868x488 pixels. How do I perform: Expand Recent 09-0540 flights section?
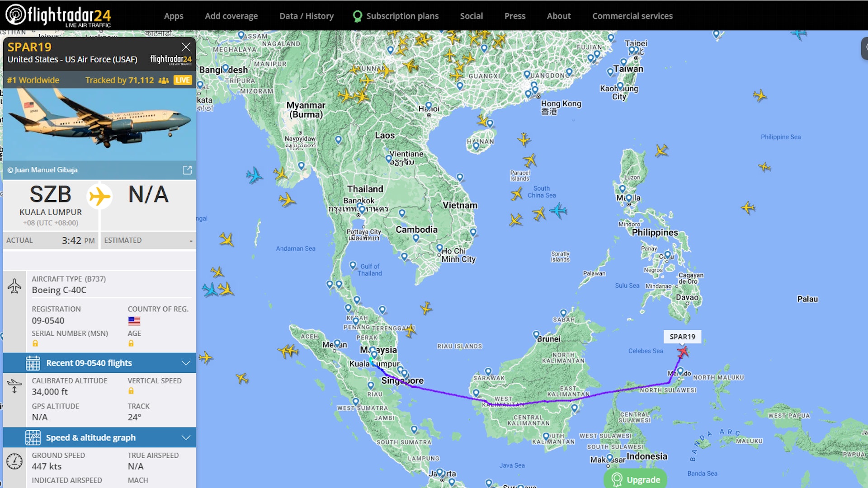(x=186, y=363)
